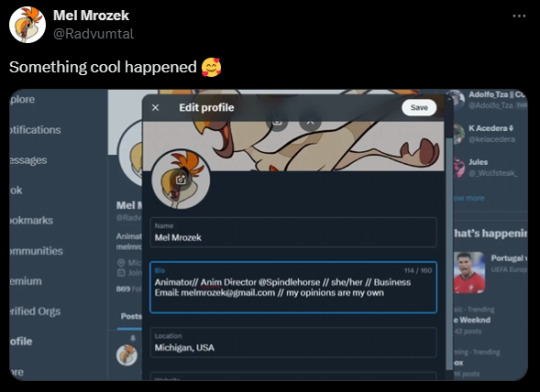Click into the Bio text field

pyautogui.click(x=293, y=287)
